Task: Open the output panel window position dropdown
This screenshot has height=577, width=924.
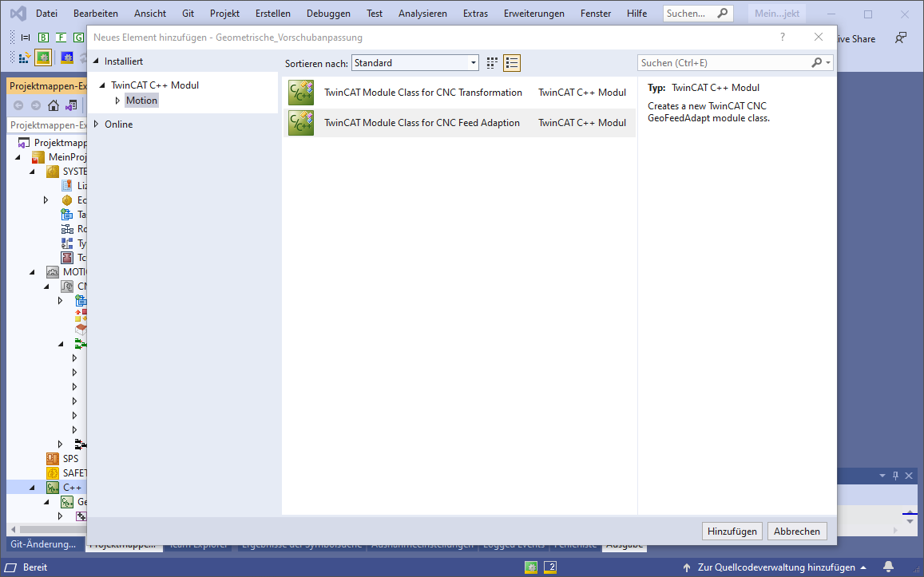Action: [x=882, y=475]
